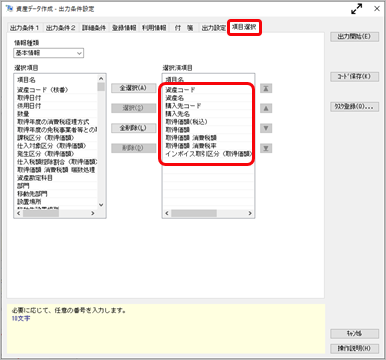The height and width of the screenshot is (360, 386).
Task: Open the 登録情報 tab
Action: [x=124, y=28]
